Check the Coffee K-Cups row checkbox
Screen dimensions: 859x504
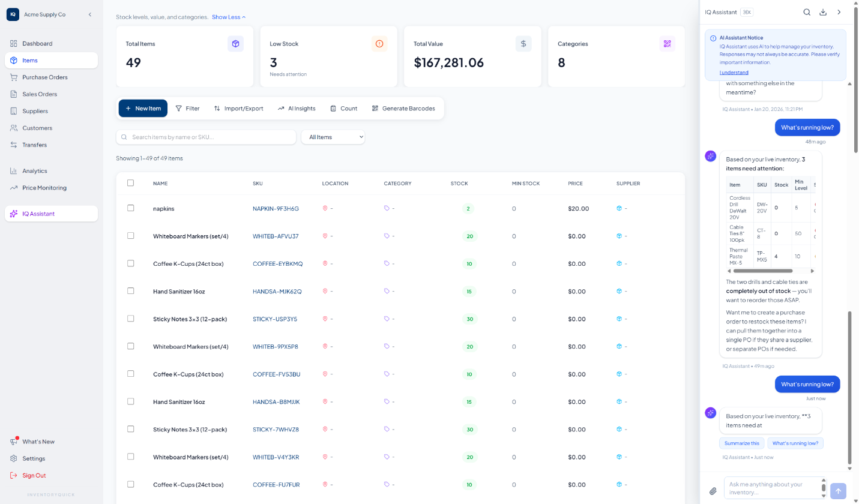(130, 263)
